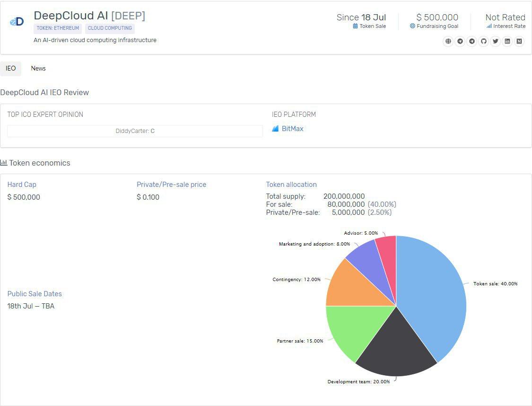Click the 'IEO PLATFORM' label
Screen dimensions: 532x406
pos(294,115)
